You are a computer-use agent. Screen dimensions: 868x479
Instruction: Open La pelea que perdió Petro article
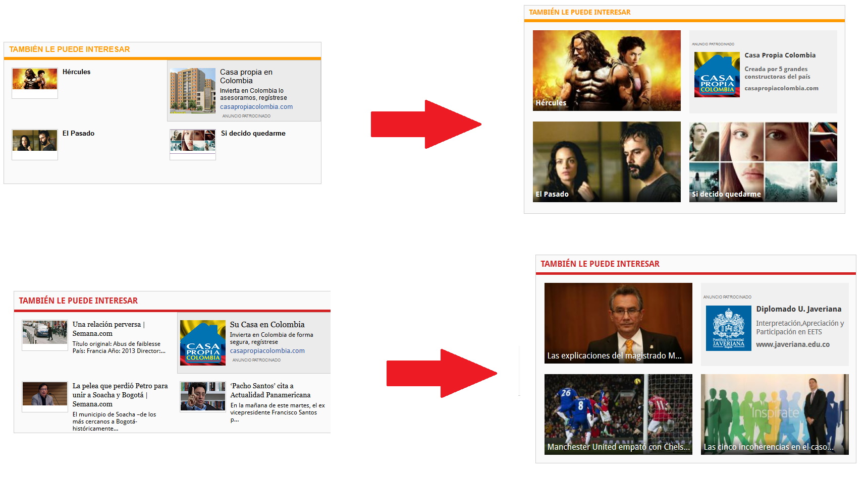(x=120, y=395)
